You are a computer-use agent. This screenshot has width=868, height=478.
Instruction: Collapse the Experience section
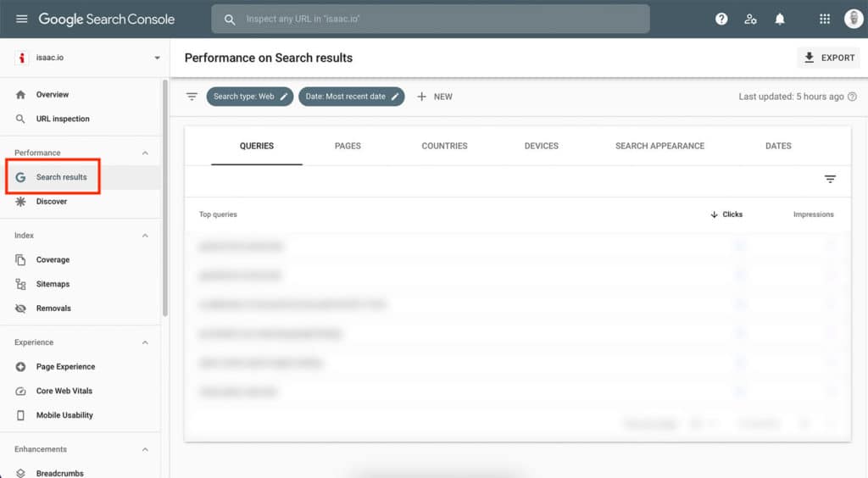(145, 342)
